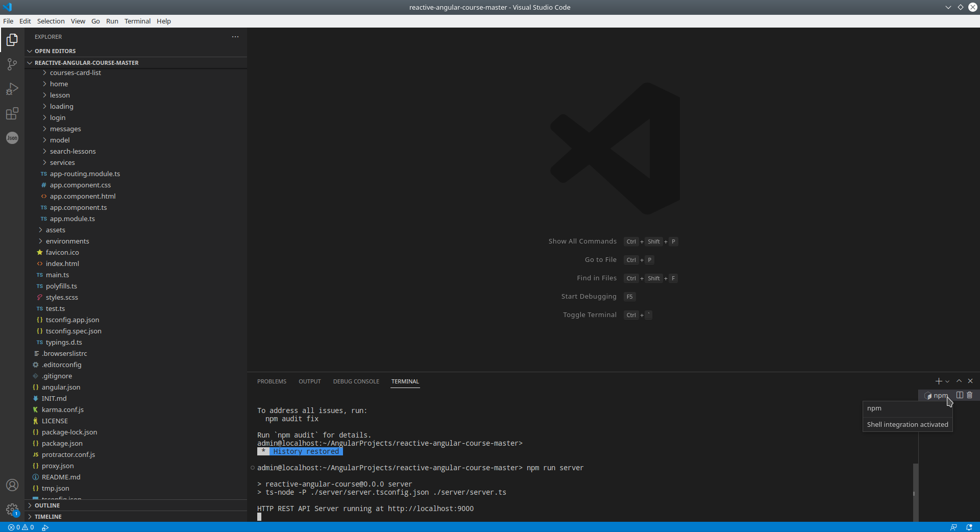Select the TERMINAL tab

tap(405, 381)
